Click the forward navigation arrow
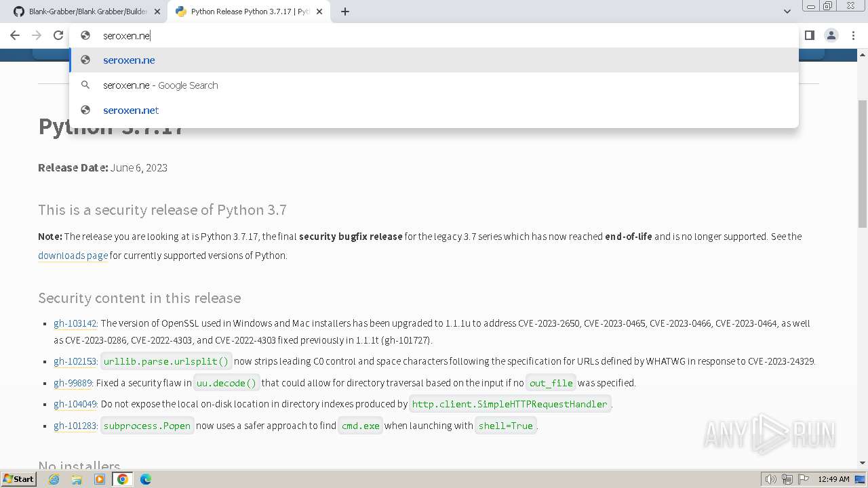Screen dimensions: 868x488 pyautogui.click(x=37, y=35)
